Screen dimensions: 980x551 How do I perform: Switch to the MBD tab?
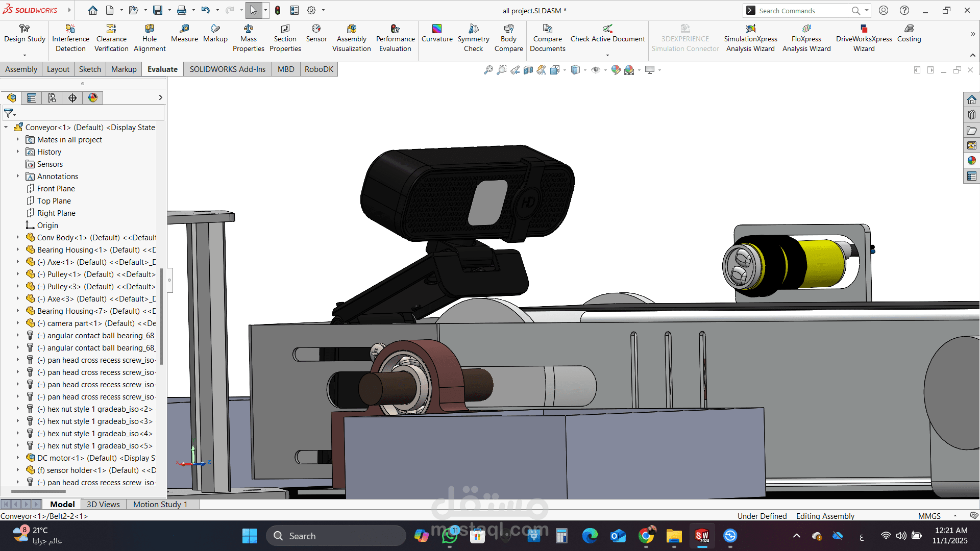[286, 69]
